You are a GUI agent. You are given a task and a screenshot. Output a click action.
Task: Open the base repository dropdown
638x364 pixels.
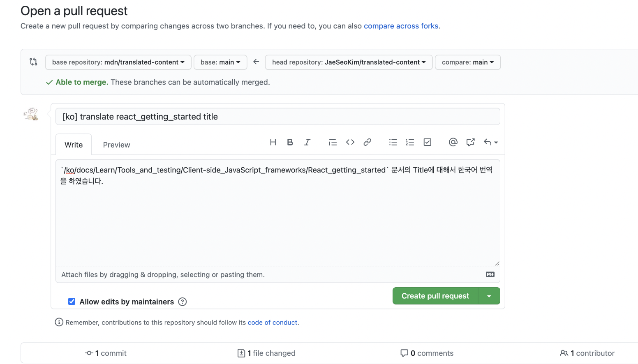point(118,62)
